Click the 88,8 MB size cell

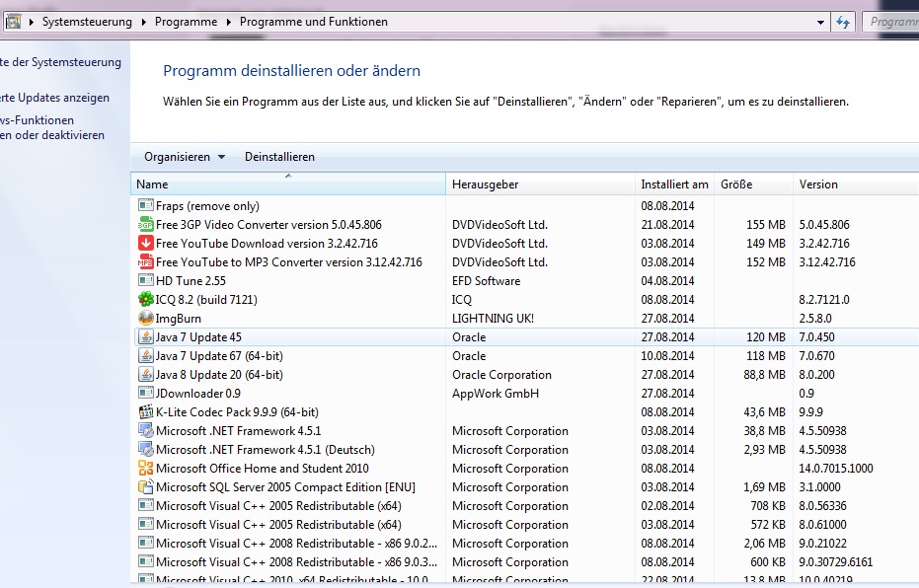click(764, 375)
